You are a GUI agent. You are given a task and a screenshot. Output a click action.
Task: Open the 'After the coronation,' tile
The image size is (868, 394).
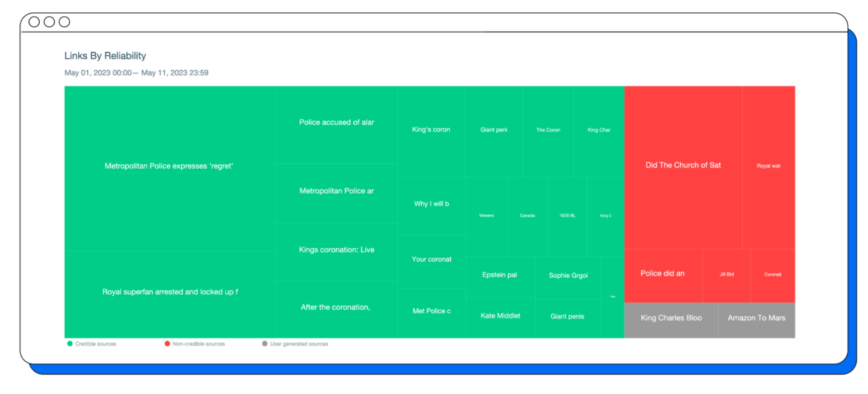[x=336, y=307]
